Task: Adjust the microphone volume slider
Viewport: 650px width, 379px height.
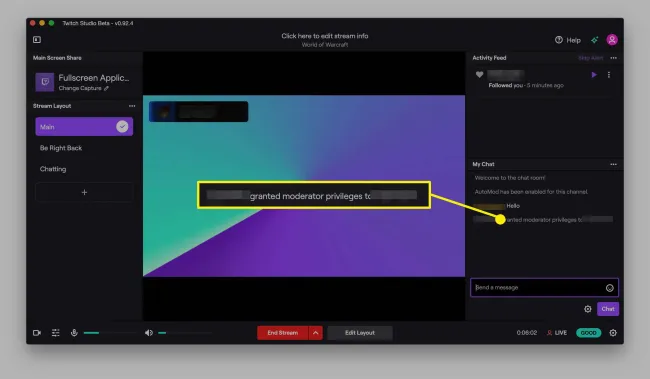Action: pyautogui.click(x=110, y=333)
